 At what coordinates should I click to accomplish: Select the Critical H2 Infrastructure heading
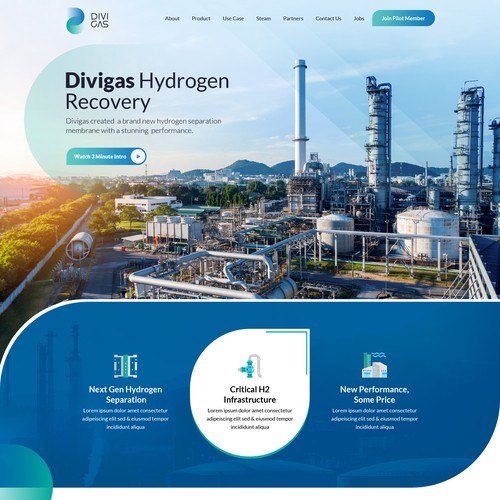point(250,394)
